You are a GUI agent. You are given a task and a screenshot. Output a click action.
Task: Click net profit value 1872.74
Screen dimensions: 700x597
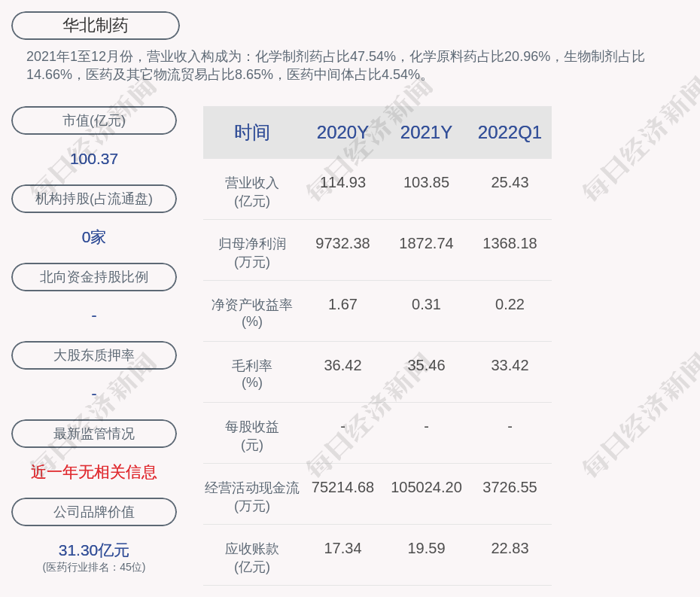click(426, 243)
